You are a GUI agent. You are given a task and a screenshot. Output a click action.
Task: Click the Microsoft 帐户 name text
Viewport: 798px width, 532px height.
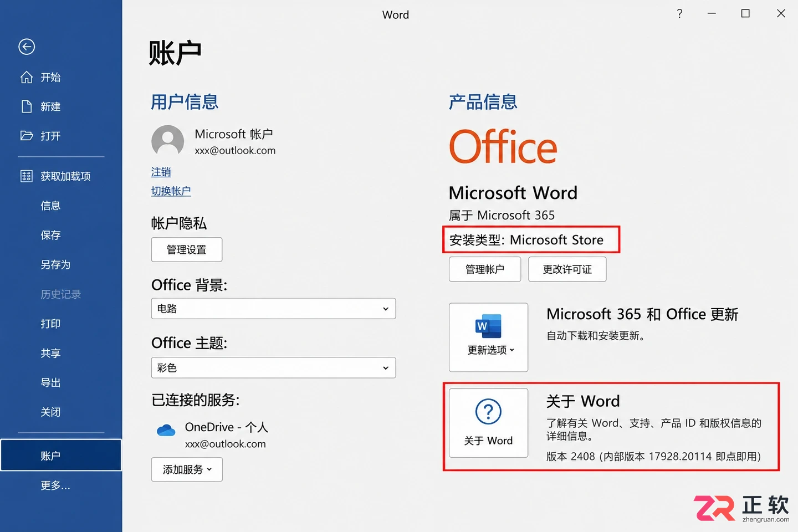click(234, 134)
